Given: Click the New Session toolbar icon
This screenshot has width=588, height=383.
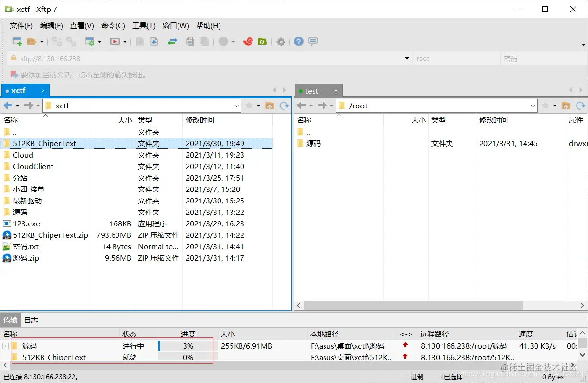Looking at the screenshot, I should tap(17, 42).
